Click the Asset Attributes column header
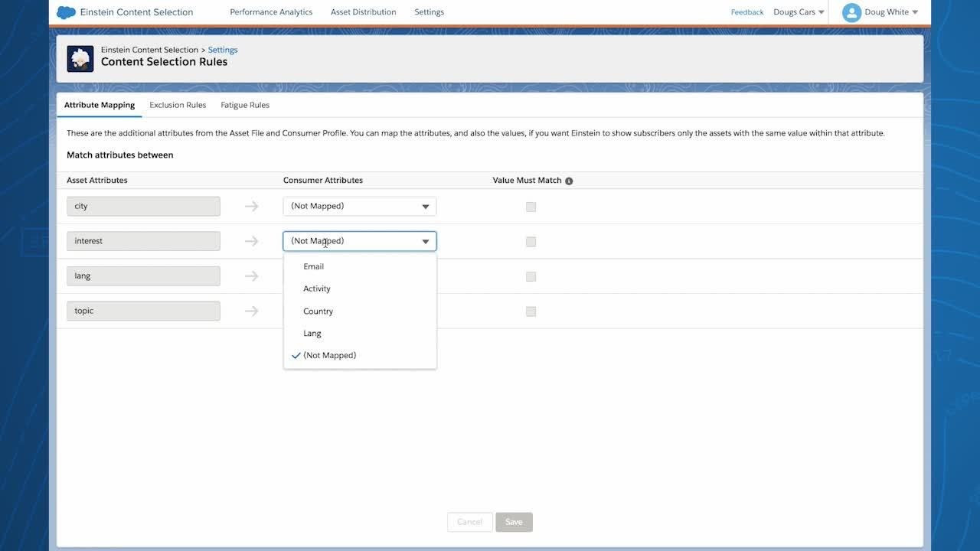Viewport: 980px width, 551px height. tap(97, 181)
